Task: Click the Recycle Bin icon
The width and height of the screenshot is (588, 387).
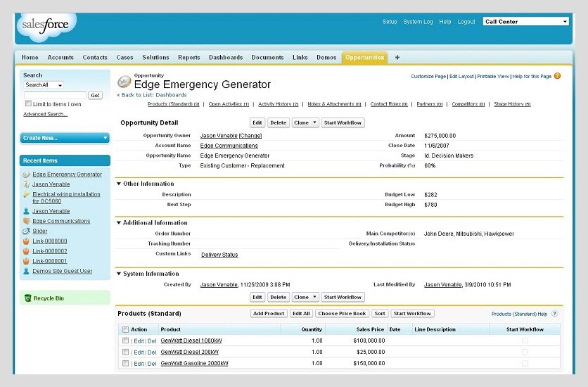Action: 28,298
